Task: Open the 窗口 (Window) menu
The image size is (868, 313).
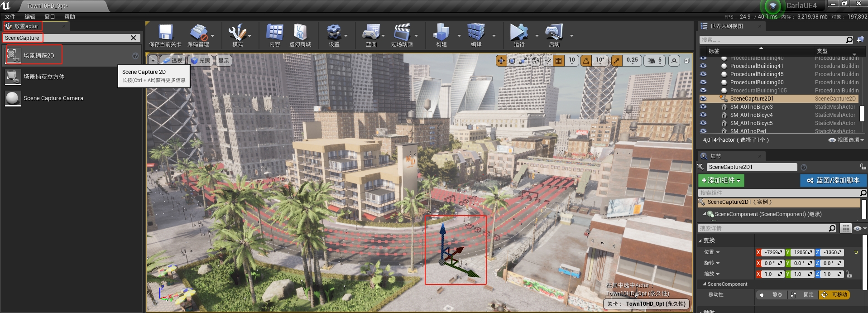Action: pyautogui.click(x=50, y=17)
